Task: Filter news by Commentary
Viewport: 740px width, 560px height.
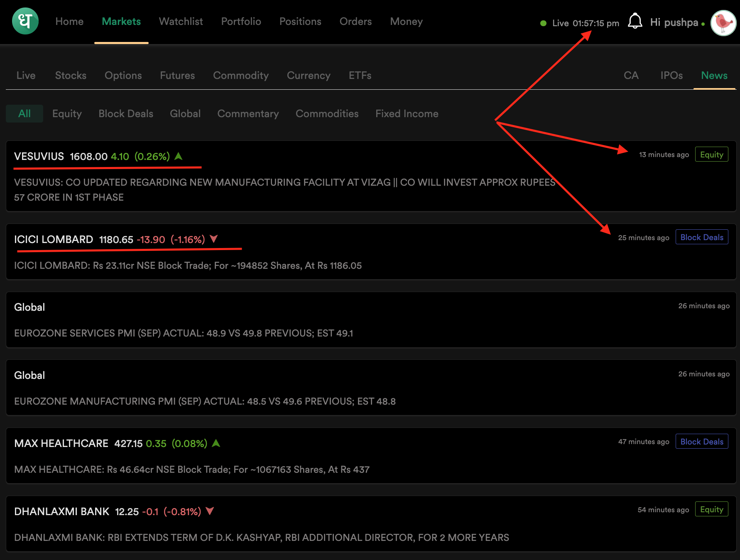Action: [x=248, y=113]
